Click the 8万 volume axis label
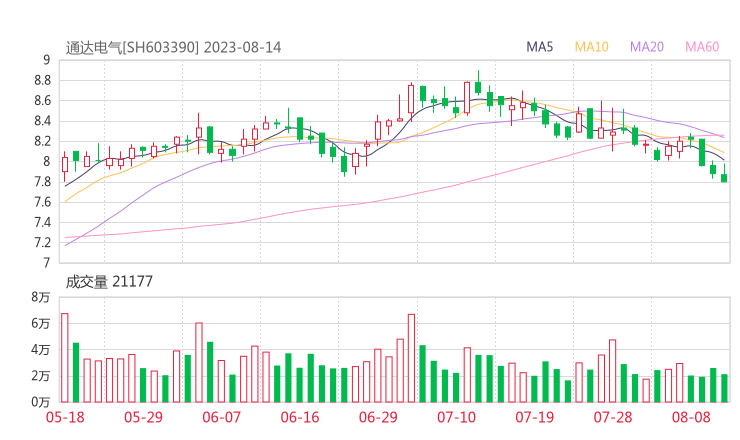The width and height of the screenshot is (740, 440). click(x=41, y=297)
